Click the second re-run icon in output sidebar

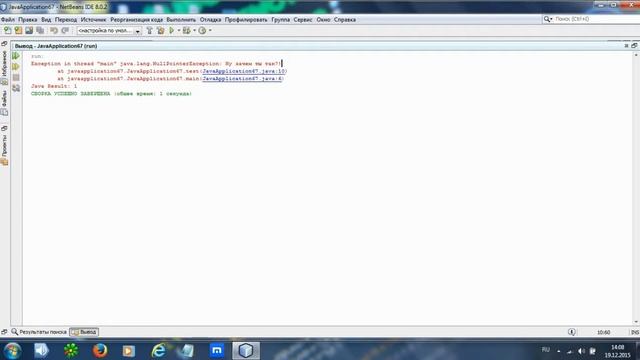16,67
